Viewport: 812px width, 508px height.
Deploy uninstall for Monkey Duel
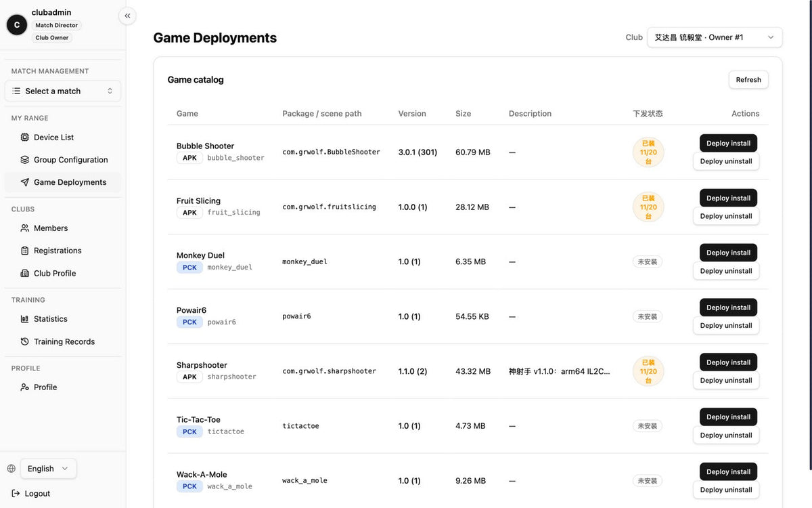(x=726, y=271)
